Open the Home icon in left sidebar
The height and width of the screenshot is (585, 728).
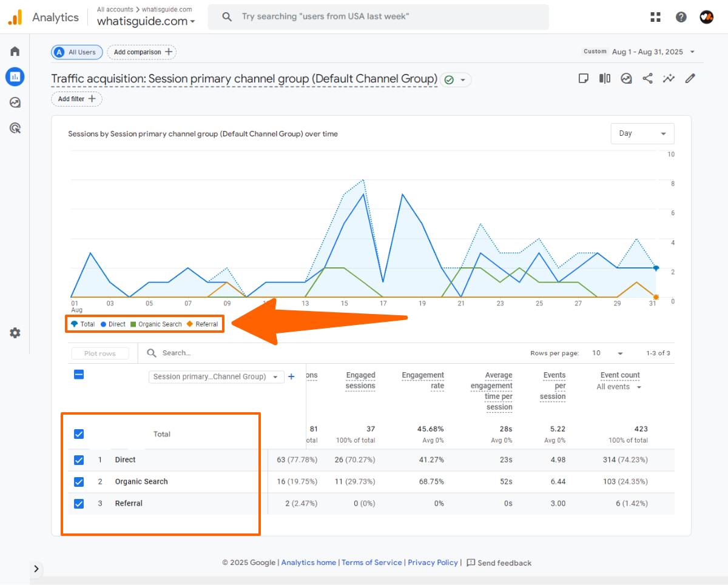(15, 52)
